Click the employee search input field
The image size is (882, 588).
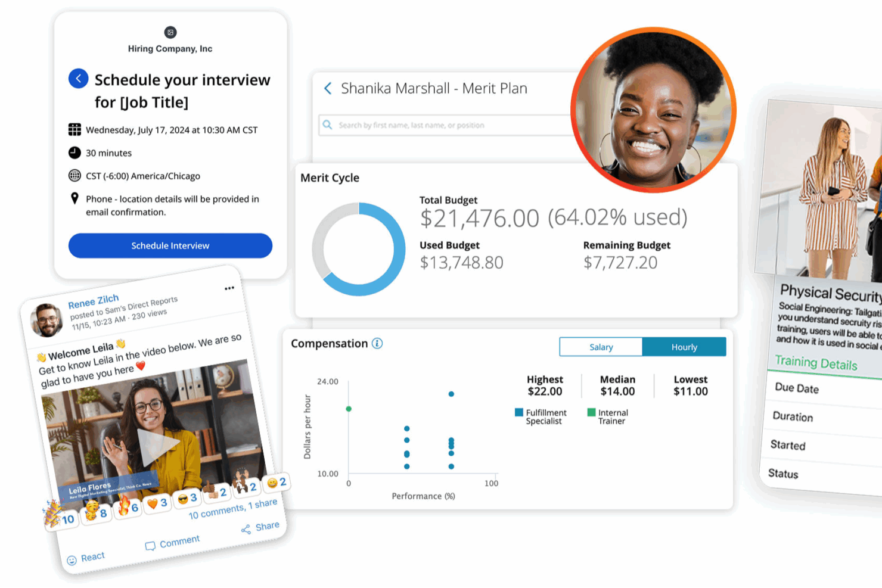(x=447, y=125)
